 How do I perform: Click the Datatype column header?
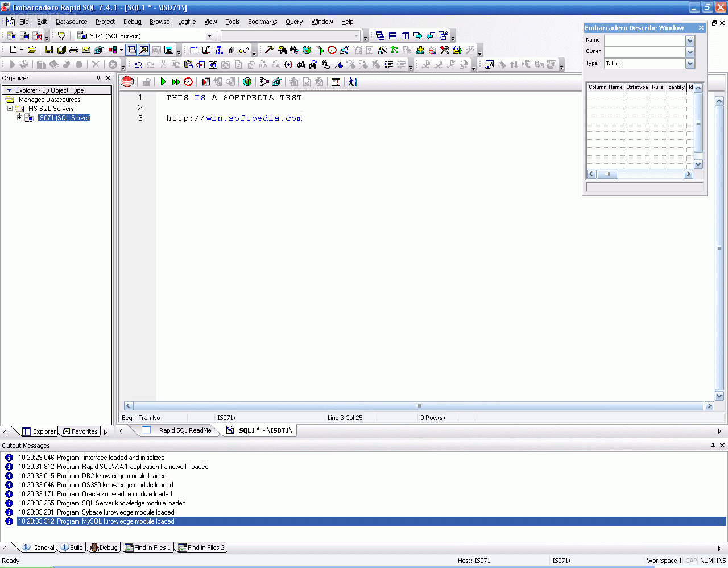(637, 87)
